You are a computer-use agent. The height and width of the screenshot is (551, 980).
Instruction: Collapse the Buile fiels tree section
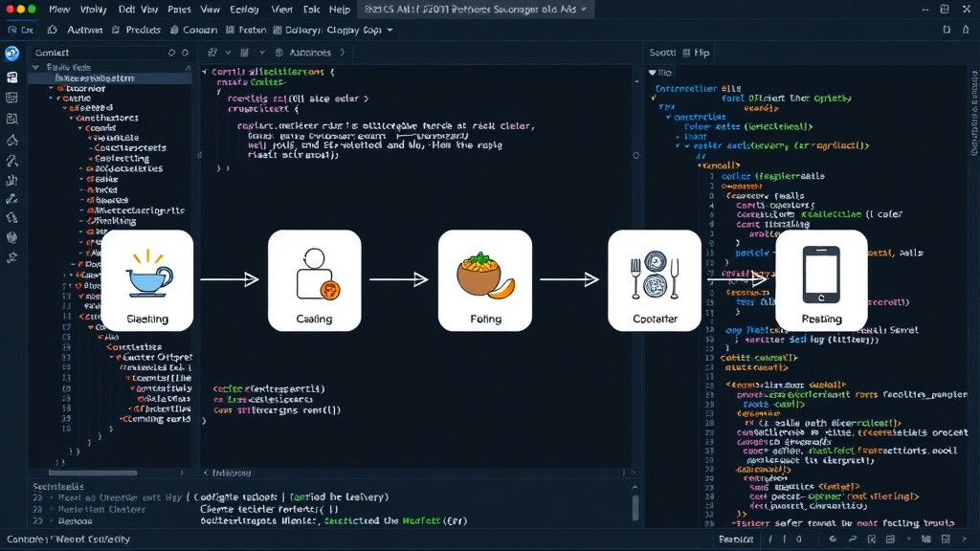pos(35,68)
